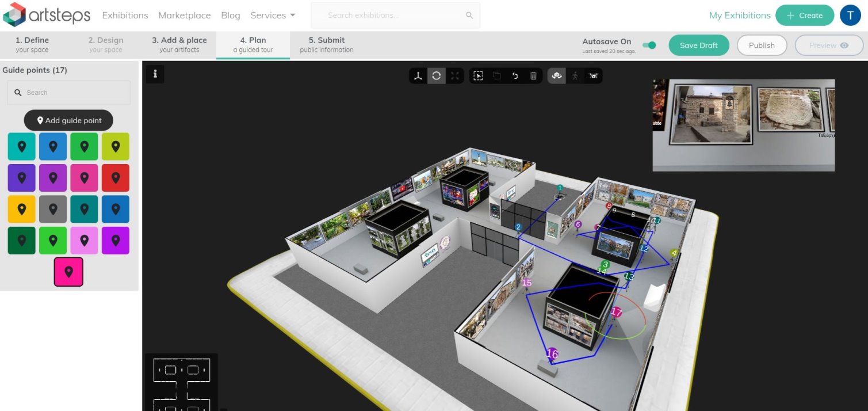This screenshot has height=411, width=868.
Task: Pick the red guide point swatch
Action: click(x=115, y=178)
